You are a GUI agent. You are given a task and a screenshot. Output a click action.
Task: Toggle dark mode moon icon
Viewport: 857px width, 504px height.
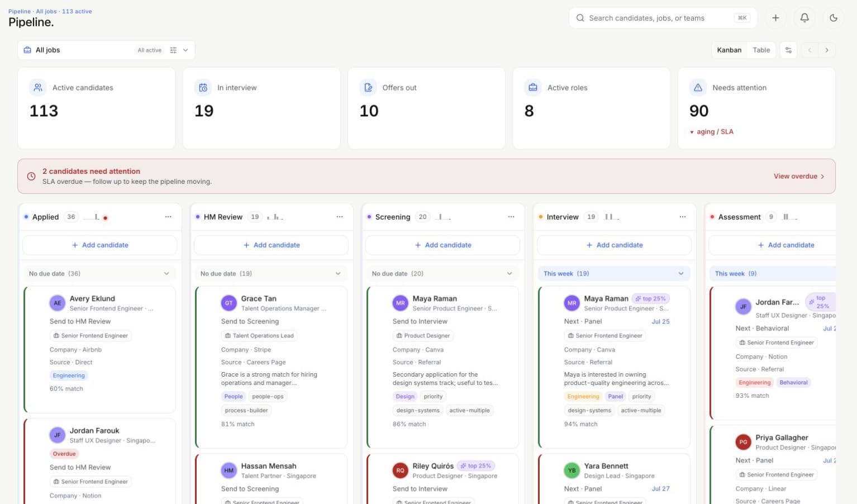tap(834, 18)
